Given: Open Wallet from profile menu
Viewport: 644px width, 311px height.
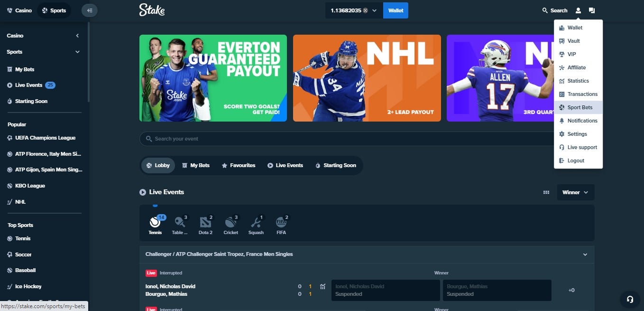Looking at the screenshot, I should (578, 28).
